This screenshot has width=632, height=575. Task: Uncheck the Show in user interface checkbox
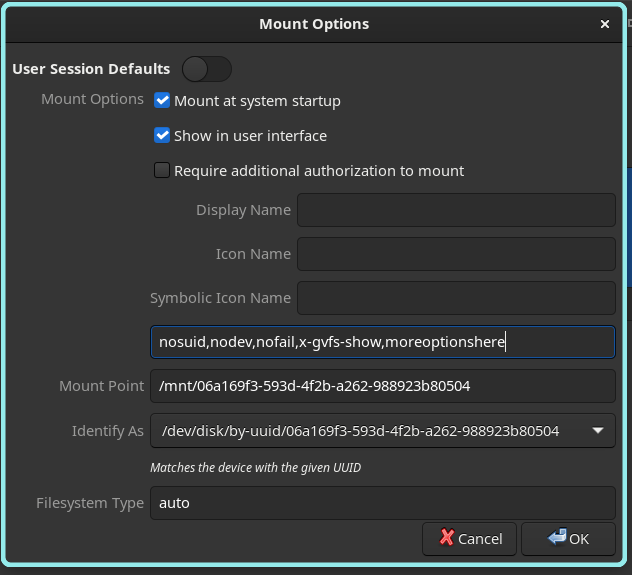162,135
